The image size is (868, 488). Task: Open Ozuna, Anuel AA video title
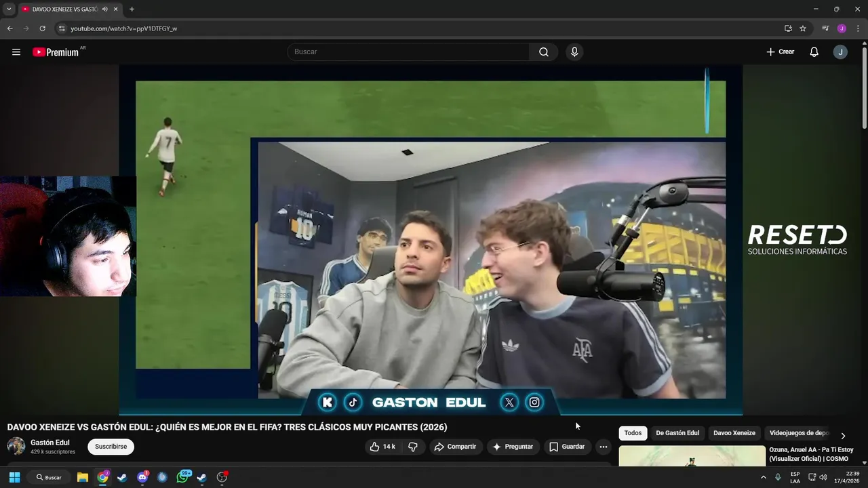[811, 454]
